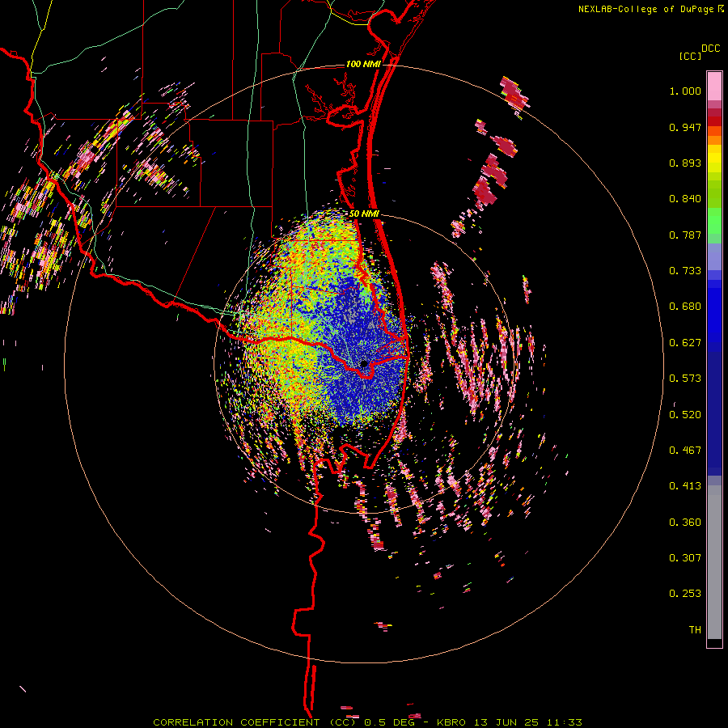Click the 1.000 scale value
The height and width of the screenshot is (728, 728).
[685, 91]
